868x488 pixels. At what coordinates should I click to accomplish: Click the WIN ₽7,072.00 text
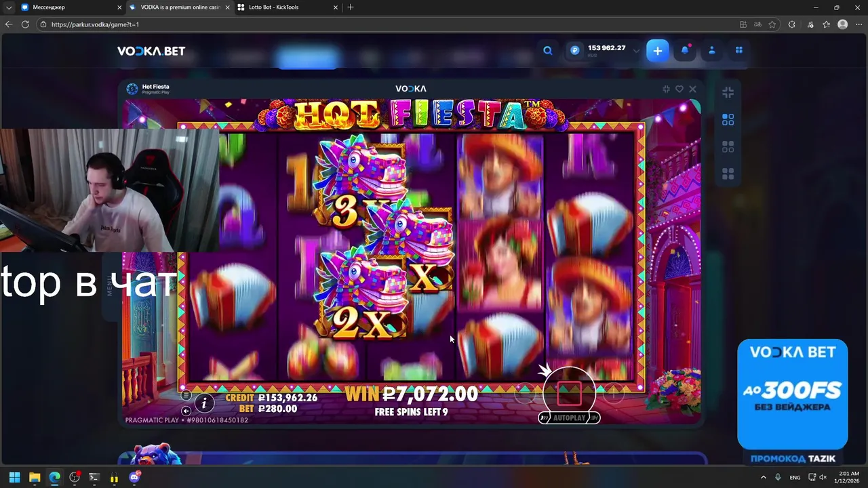411,394
